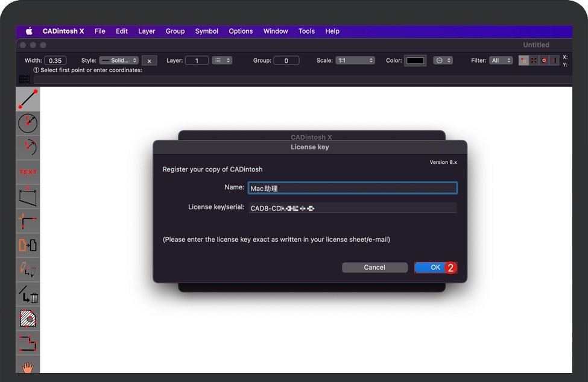Click the Layer number field

(197, 61)
